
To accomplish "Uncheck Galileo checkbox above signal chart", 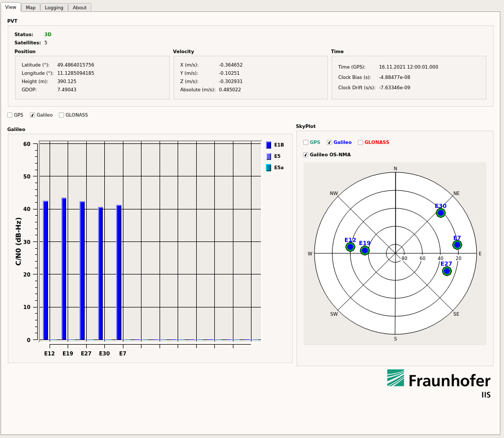I will (33, 115).
